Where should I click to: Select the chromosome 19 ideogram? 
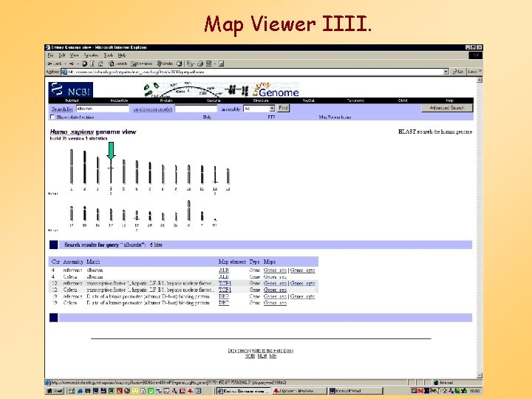[x=137, y=215]
